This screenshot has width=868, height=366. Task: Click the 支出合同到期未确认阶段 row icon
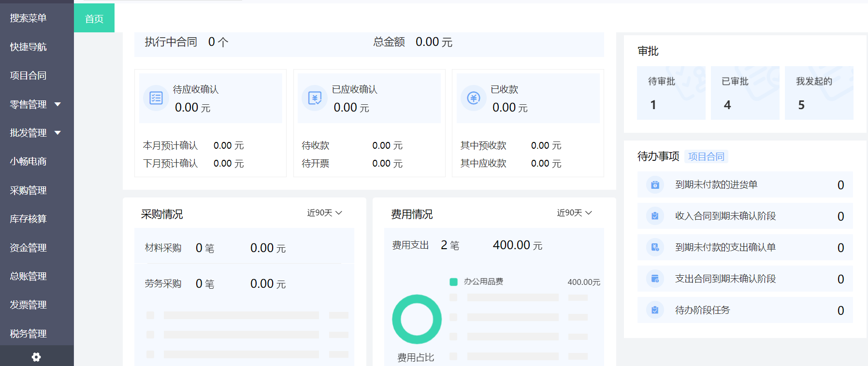(655, 279)
